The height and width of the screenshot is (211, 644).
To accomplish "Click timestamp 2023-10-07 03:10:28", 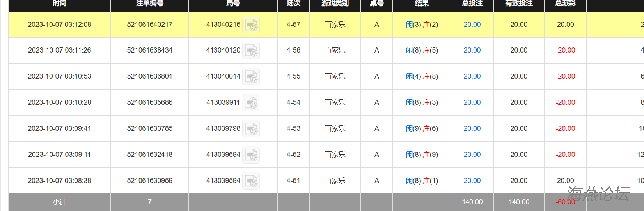I will click(60, 102).
